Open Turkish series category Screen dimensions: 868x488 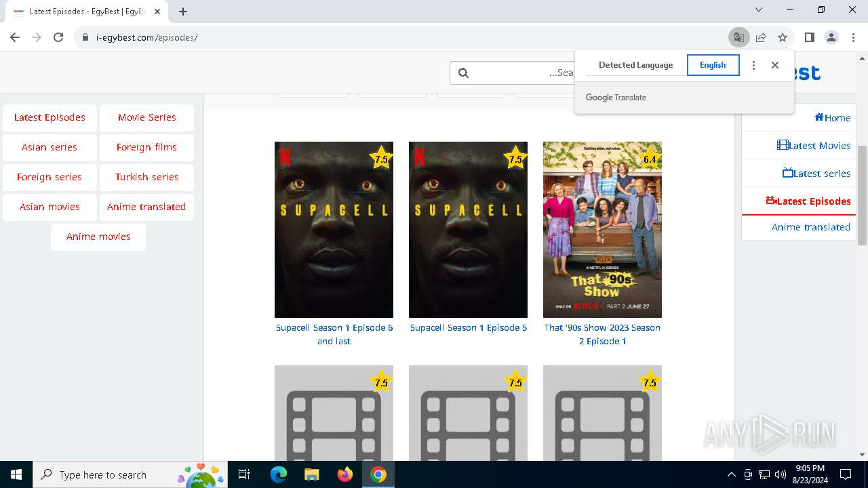coord(146,177)
